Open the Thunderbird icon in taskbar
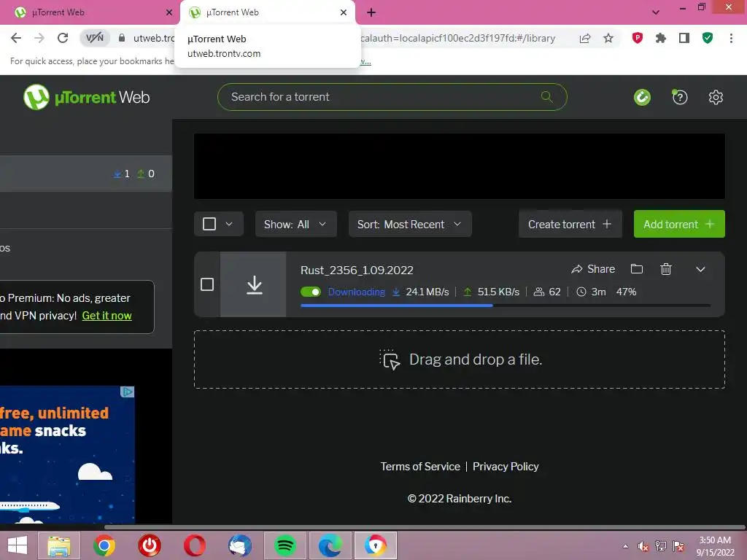This screenshot has height=560, width=747. (x=240, y=545)
